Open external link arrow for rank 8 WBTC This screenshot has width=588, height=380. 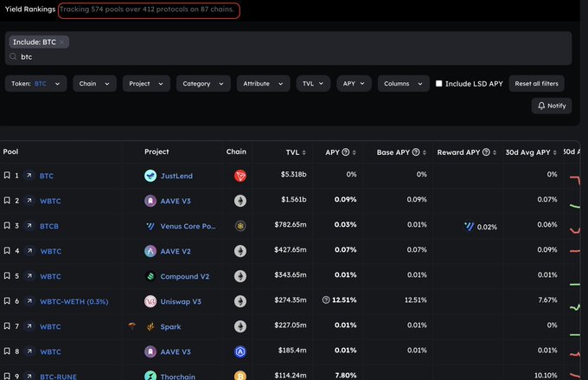coord(29,351)
